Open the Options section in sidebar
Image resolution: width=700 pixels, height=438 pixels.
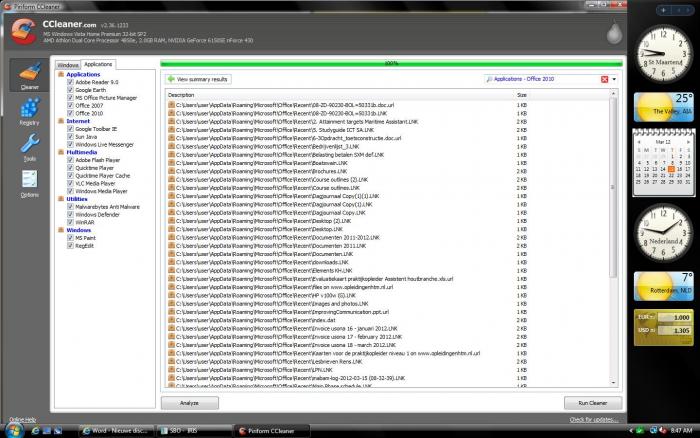point(29,184)
